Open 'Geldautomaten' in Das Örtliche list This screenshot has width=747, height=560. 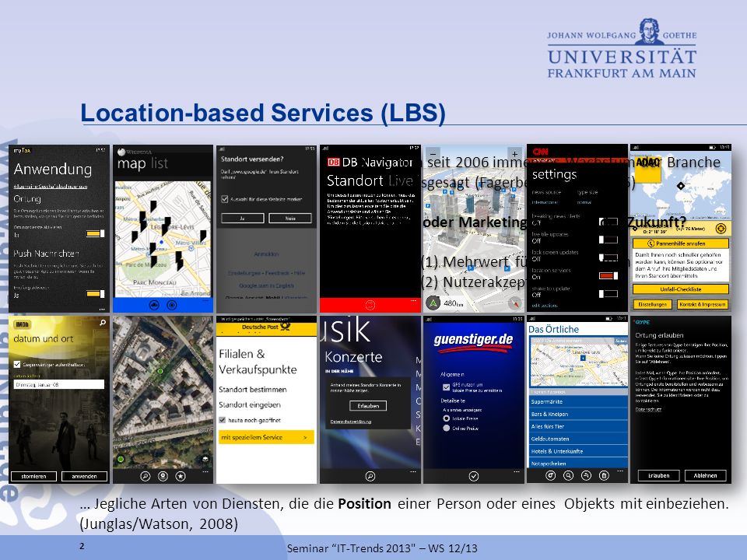pos(578,439)
